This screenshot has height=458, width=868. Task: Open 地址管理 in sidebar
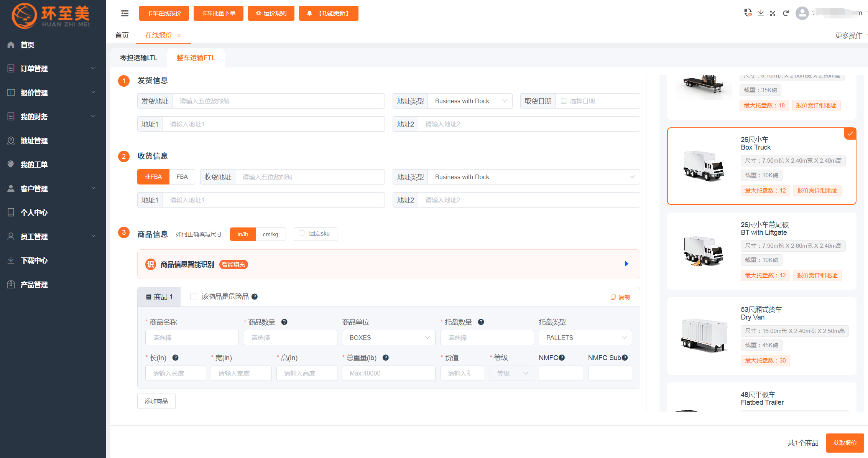[x=53, y=141]
